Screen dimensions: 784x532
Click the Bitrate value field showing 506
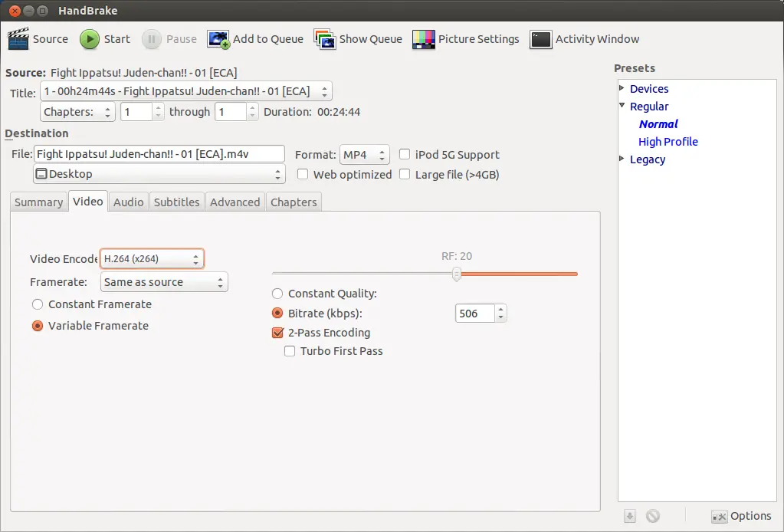[475, 314]
